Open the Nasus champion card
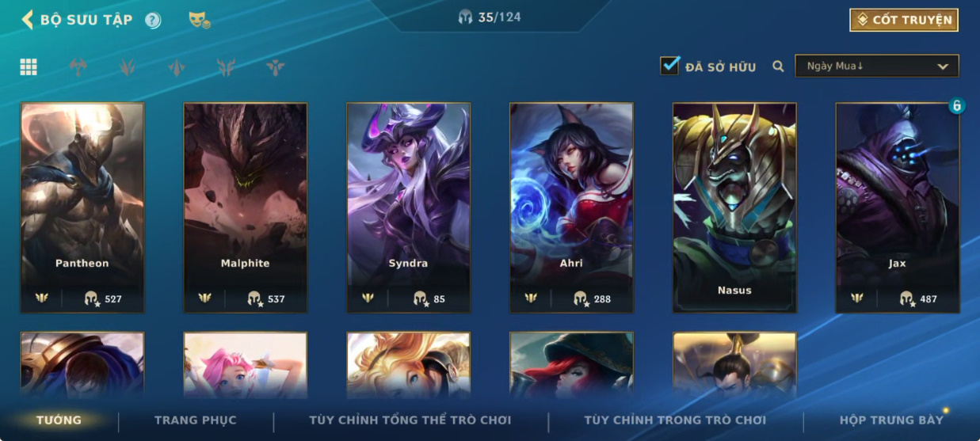The width and height of the screenshot is (980, 441). tap(734, 207)
